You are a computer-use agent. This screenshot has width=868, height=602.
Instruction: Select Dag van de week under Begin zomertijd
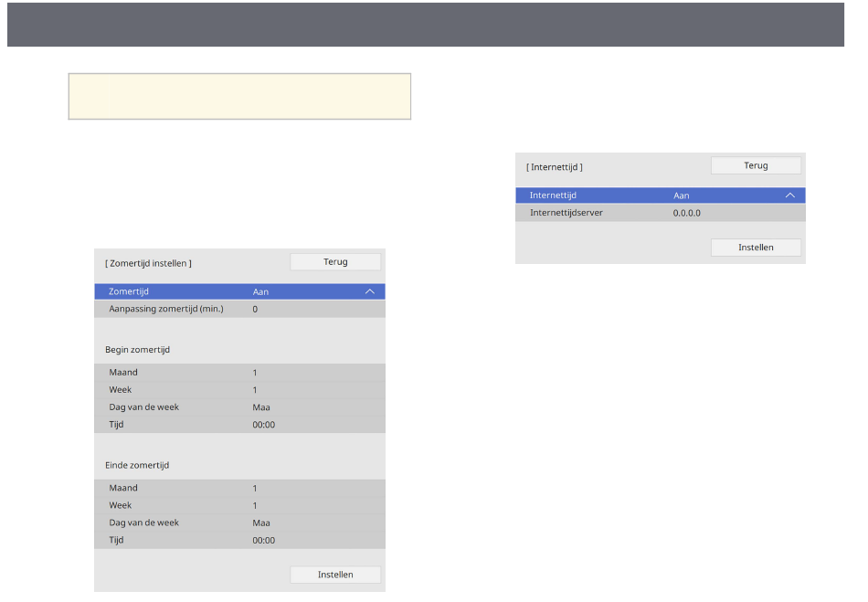(x=239, y=407)
